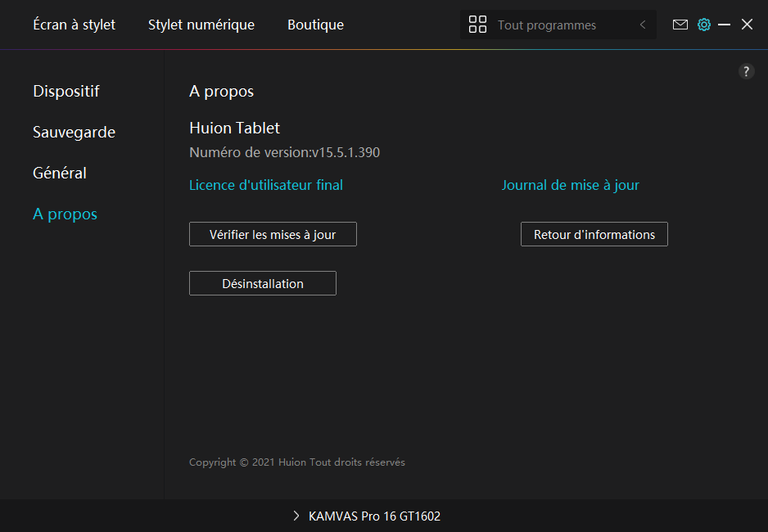Open the help question mark icon

[746, 71]
